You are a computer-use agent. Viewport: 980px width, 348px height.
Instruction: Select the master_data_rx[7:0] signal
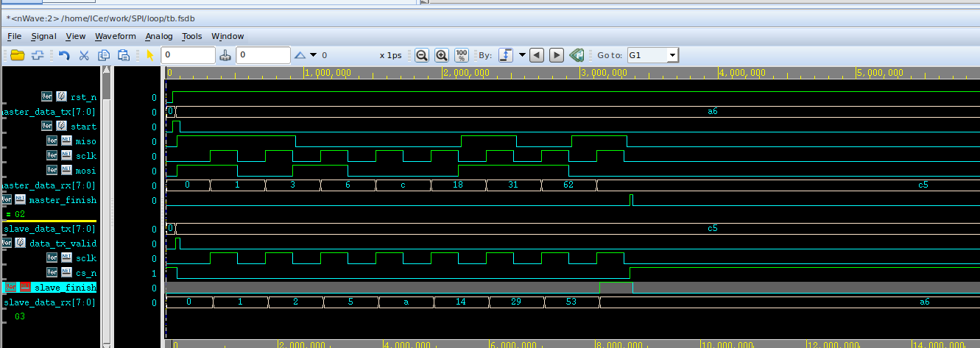pos(49,185)
